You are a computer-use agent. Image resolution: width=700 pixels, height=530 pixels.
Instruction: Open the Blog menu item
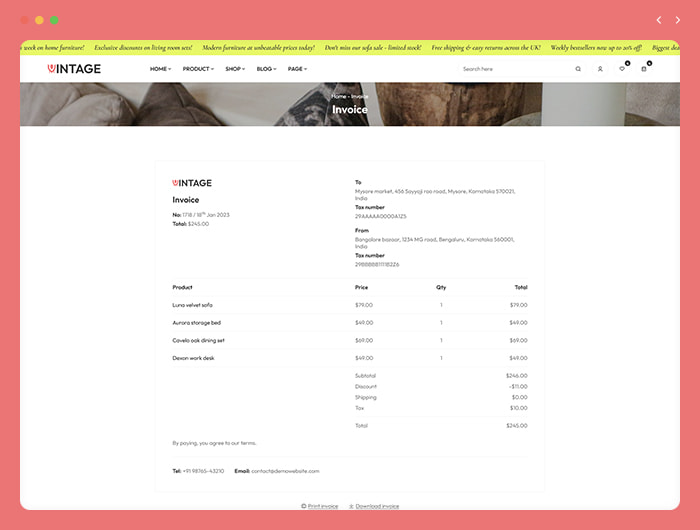(266, 69)
